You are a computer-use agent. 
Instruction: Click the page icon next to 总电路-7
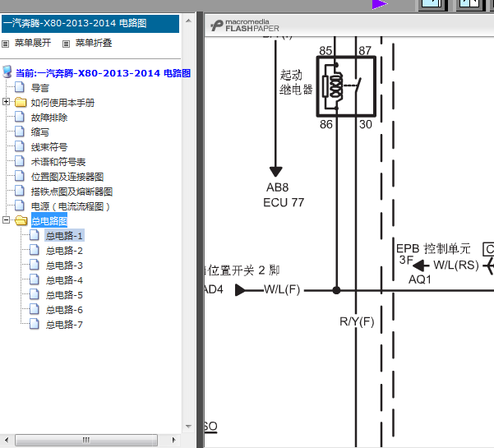35,324
